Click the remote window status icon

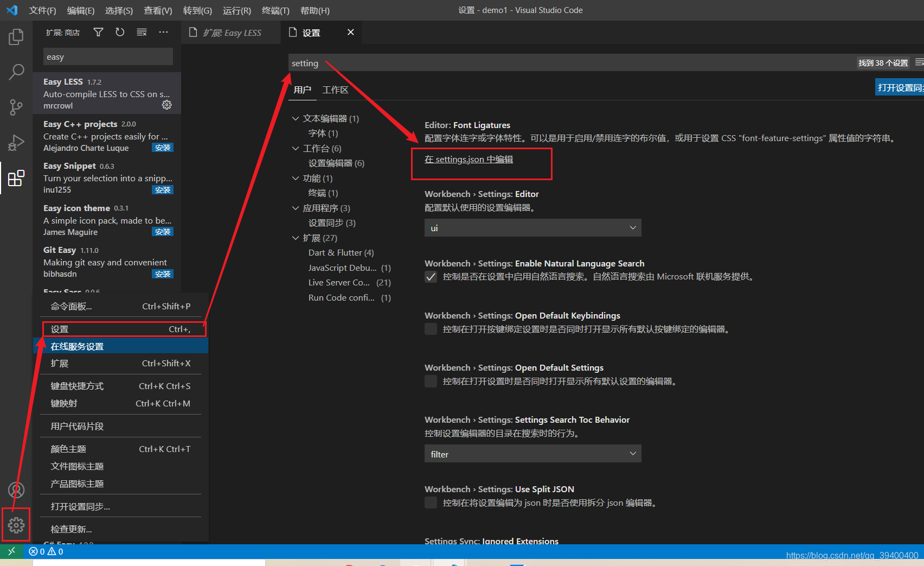click(x=11, y=551)
